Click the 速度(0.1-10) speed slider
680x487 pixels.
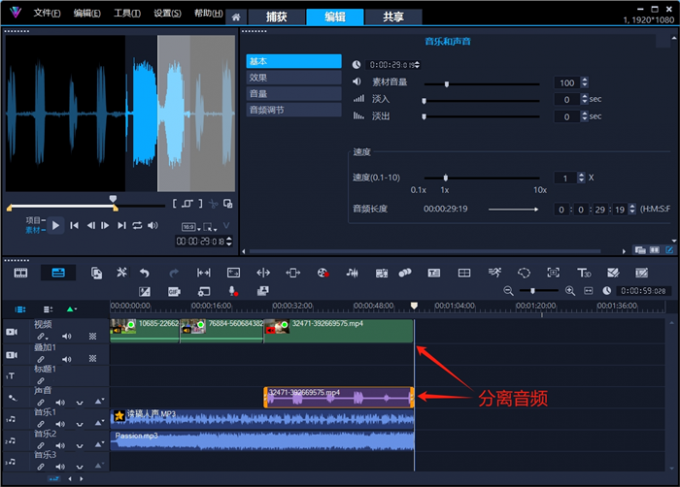(x=481, y=178)
